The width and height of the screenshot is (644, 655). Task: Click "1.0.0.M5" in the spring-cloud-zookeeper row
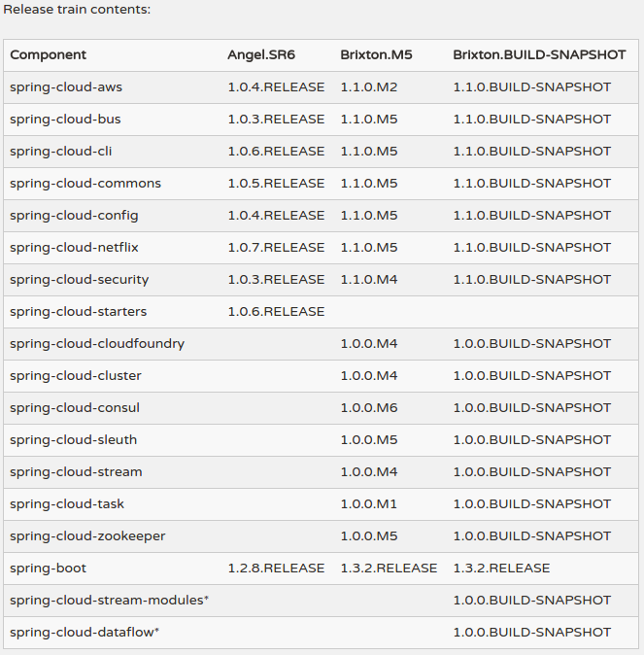(x=369, y=535)
